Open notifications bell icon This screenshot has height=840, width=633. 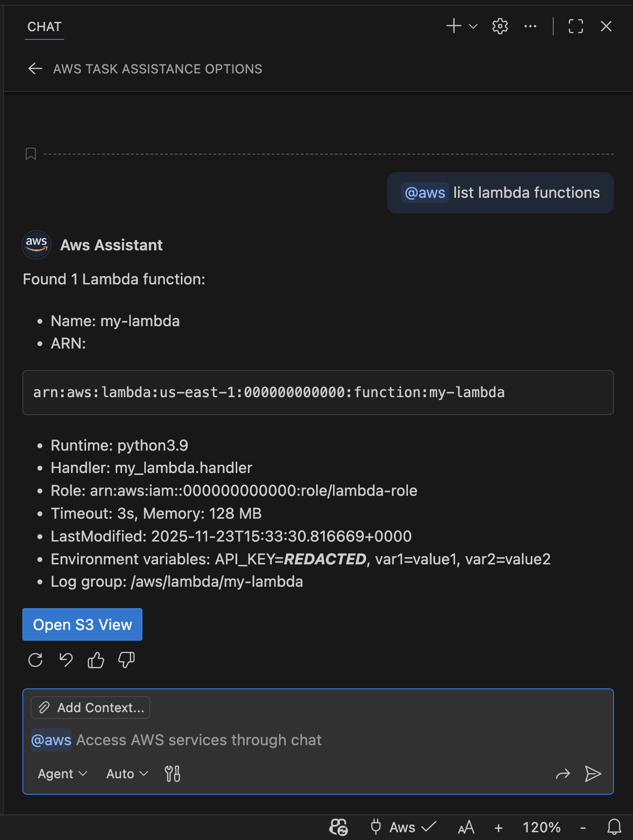(615, 827)
